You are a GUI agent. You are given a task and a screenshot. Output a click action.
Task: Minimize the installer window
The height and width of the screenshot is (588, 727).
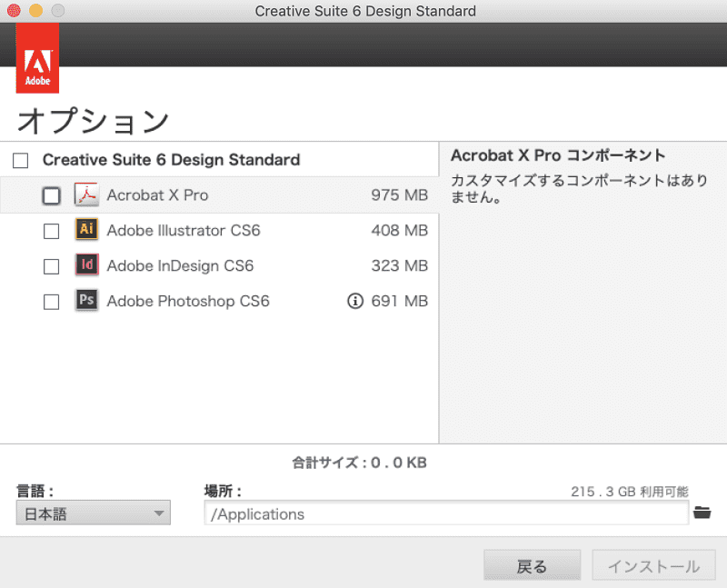(35, 10)
